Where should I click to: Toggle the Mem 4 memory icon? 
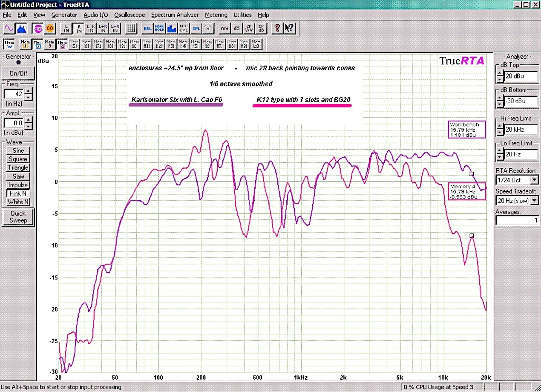[62, 44]
